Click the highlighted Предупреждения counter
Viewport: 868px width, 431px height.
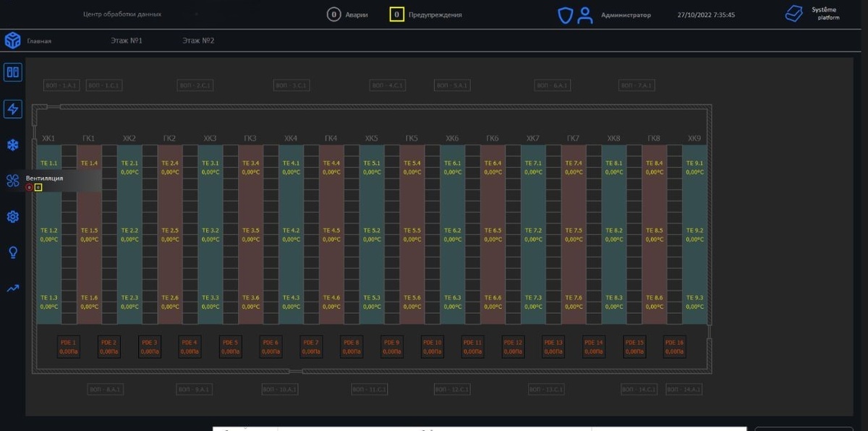tap(396, 14)
